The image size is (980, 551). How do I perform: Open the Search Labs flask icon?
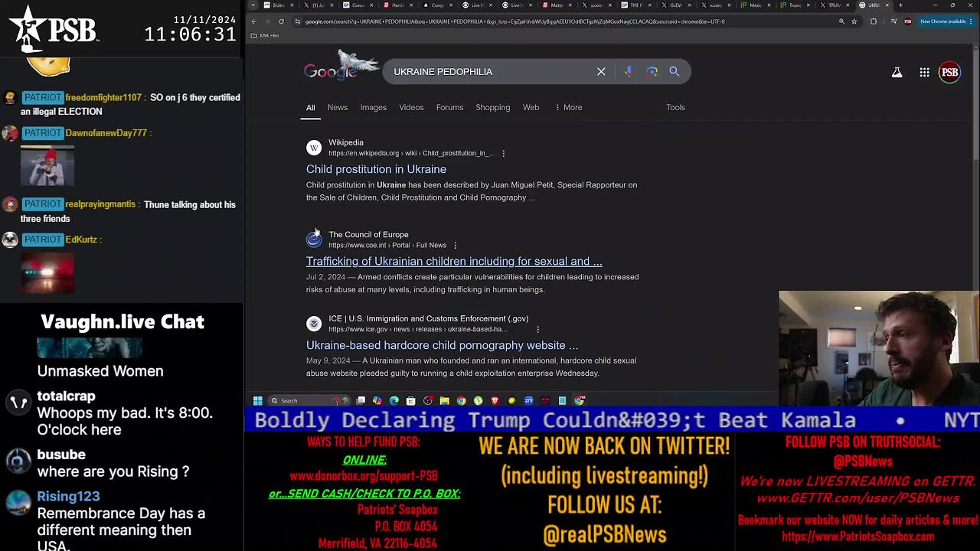(897, 72)
